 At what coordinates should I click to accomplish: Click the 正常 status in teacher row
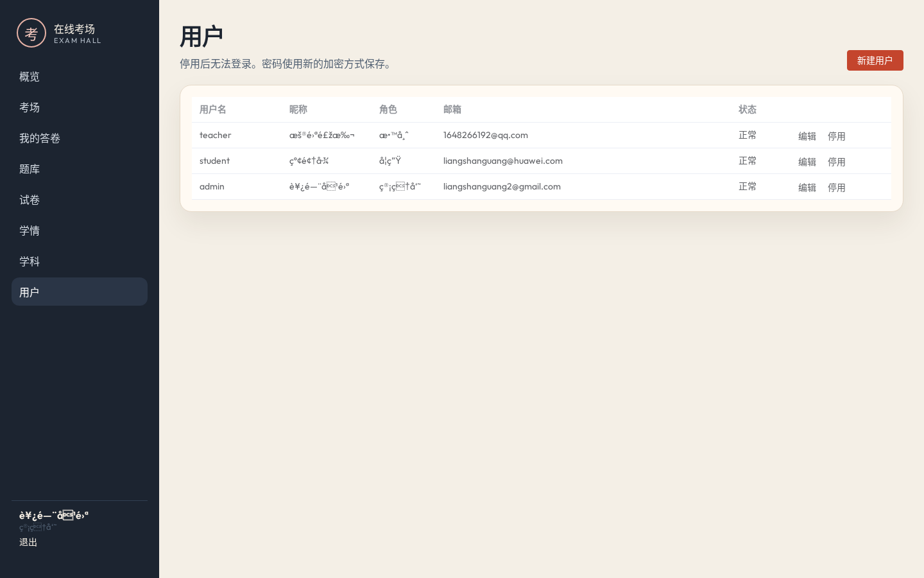tap(748, 135)
